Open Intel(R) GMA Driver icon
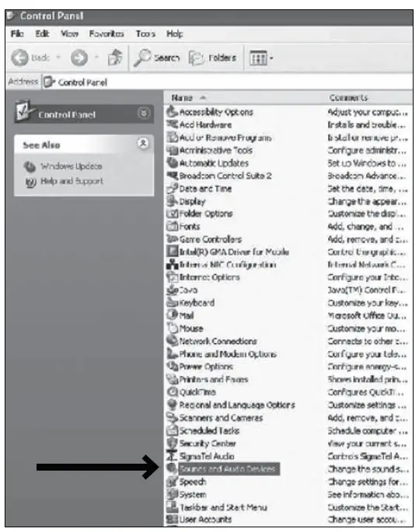This screenshot has width=419, height=532. [172, 252]
